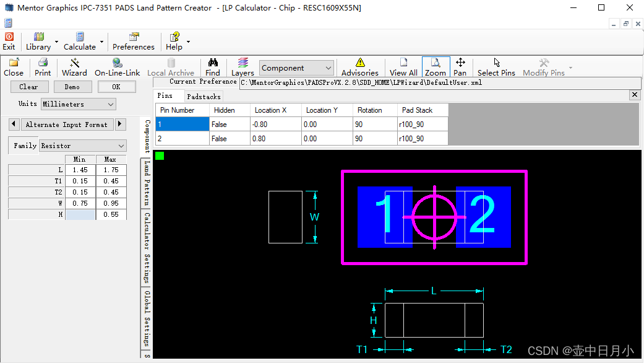
Task: Click the Clear button
Action: (28, 87)
